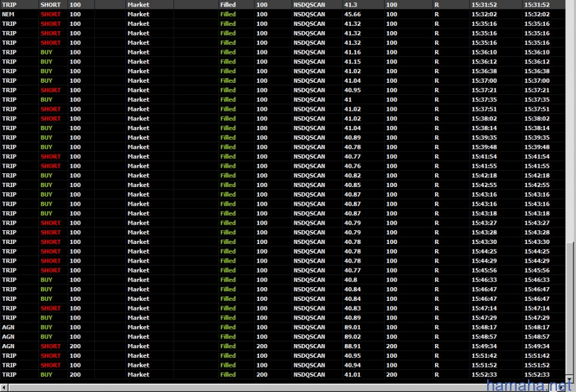Click the fill price 41.15
The width and height of the screenshot is (576, 392).
click(x=352, y=62)
